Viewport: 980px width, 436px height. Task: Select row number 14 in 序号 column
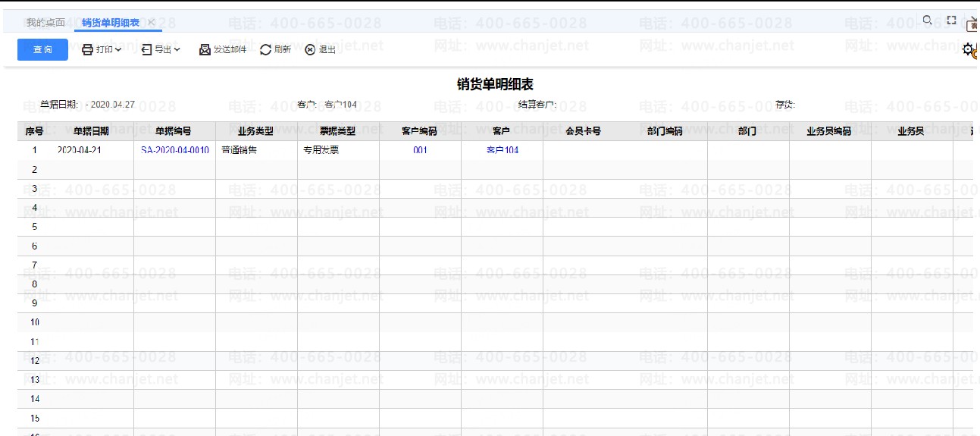[x=34, y=399]
